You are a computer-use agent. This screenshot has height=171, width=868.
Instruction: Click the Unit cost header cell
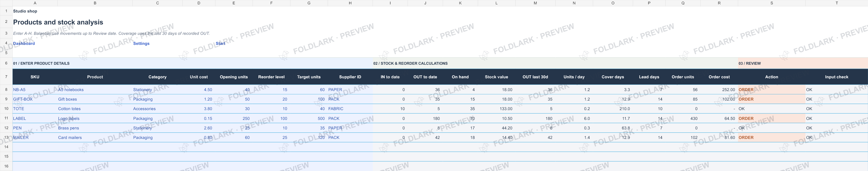point(199,77)
